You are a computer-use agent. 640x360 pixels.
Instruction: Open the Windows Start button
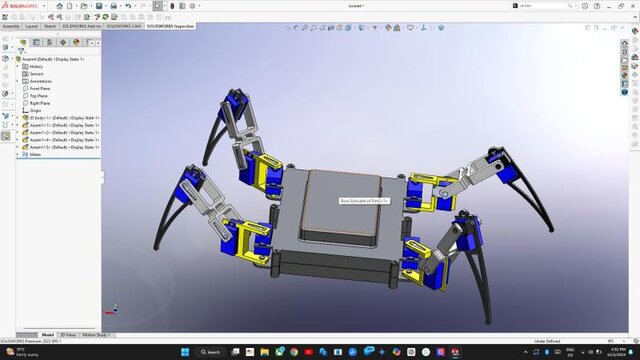point(185,352)
